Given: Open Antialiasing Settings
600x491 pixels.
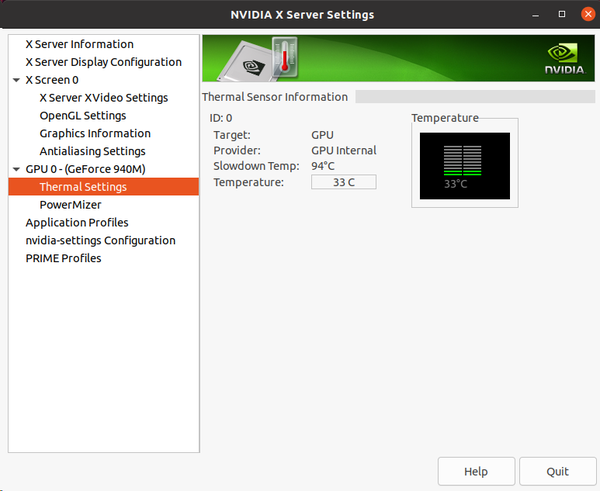Looking at the screenshot, I should (x=92, y=151).
